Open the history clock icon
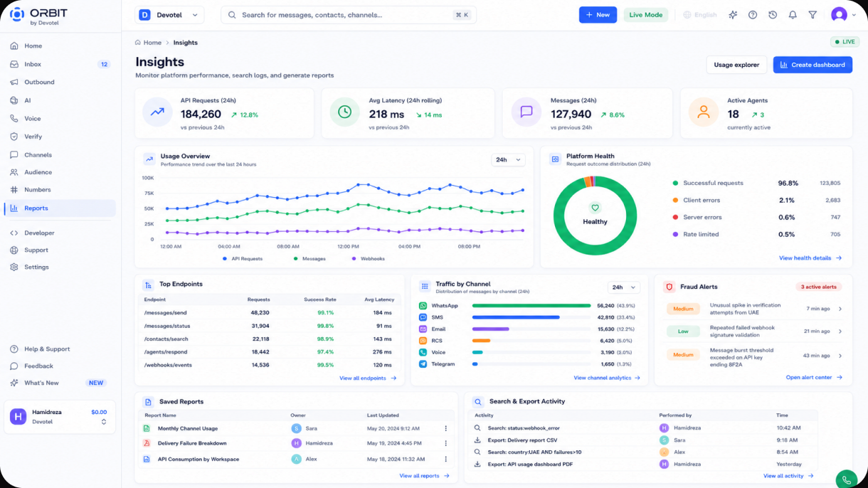868x488 pixels. pos(773,15)
